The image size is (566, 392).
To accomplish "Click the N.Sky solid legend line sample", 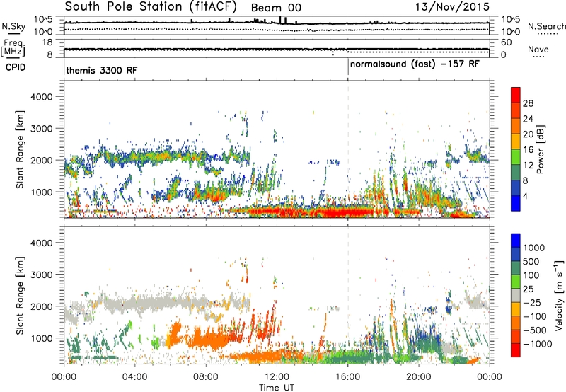I will click(13, 33).
